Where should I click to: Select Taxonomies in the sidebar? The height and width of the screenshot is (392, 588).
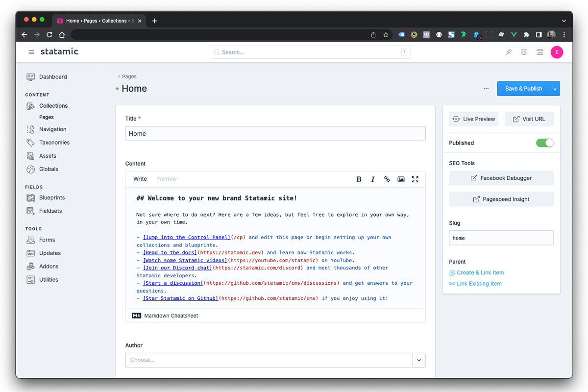coord(54,143)
